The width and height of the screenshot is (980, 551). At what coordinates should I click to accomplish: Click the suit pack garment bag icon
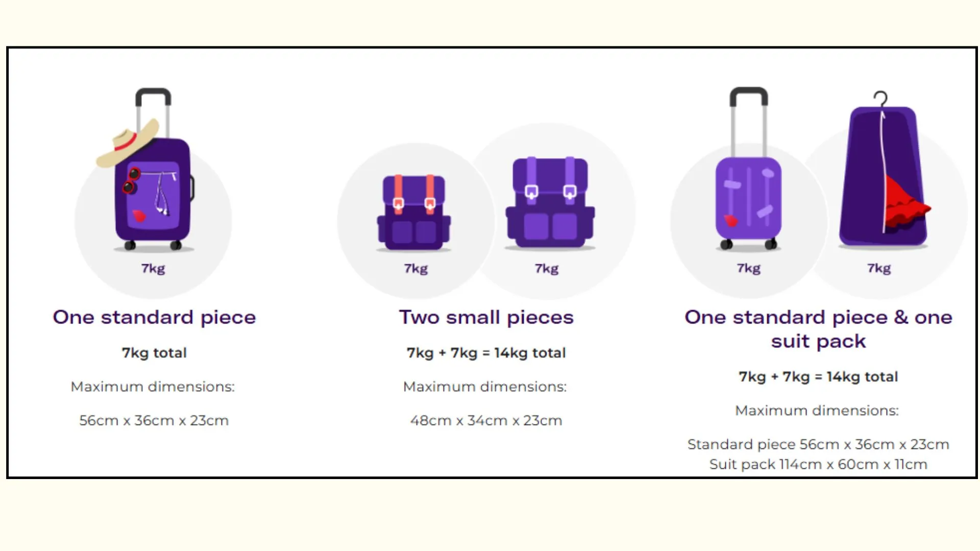coord(885,170)
